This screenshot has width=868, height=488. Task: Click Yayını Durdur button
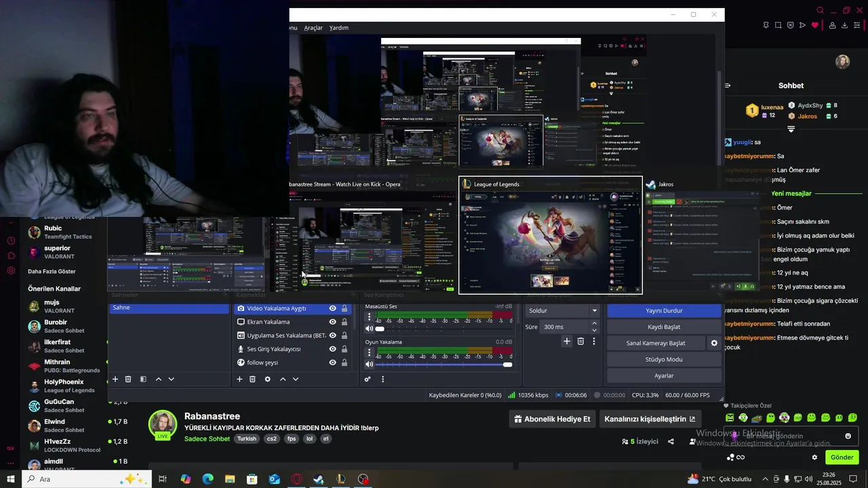click(x=664, y=310)
